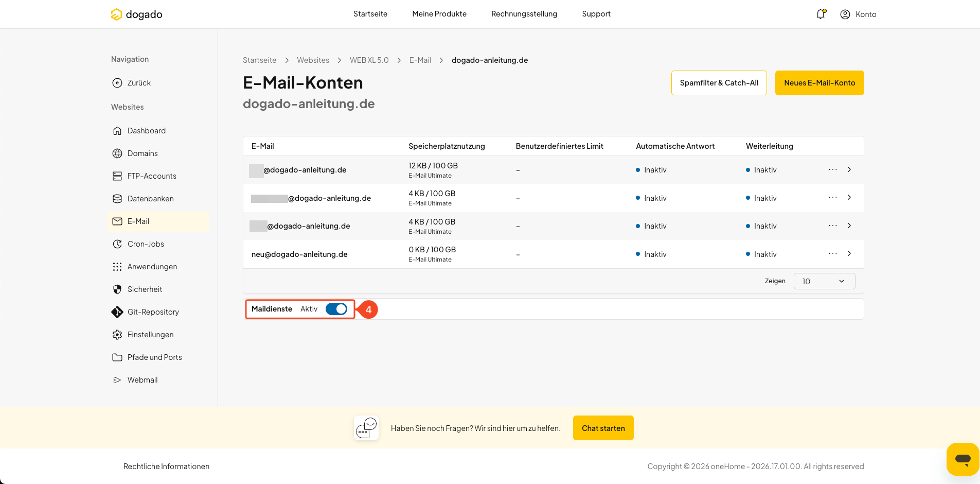
Task: Open three-dots menu for third email row
Action: tap(833, 226)
